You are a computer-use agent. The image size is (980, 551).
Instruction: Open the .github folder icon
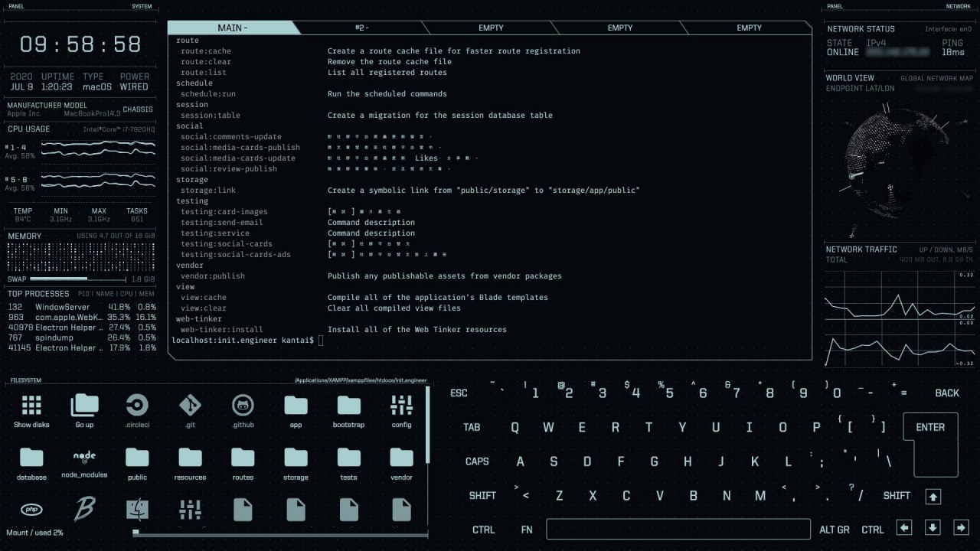243,406
